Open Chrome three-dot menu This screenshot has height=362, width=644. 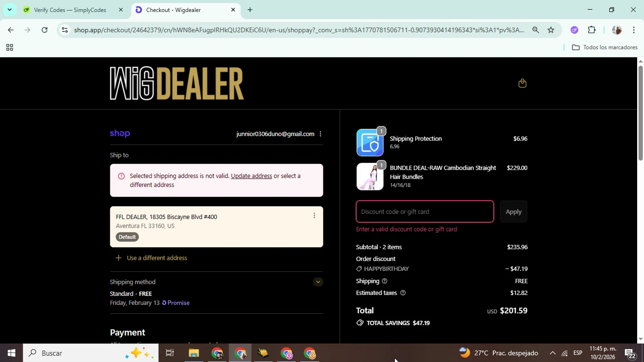click(634, 30)
